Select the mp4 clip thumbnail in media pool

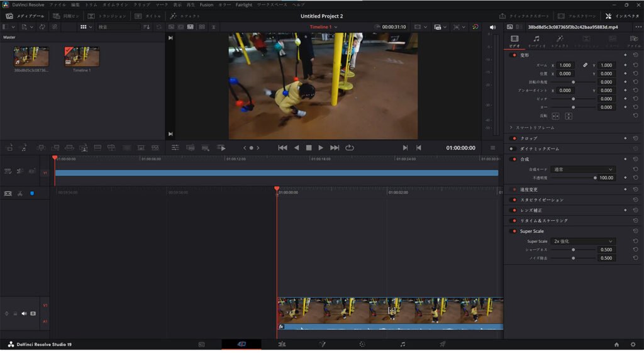click(x=31, y=56)
